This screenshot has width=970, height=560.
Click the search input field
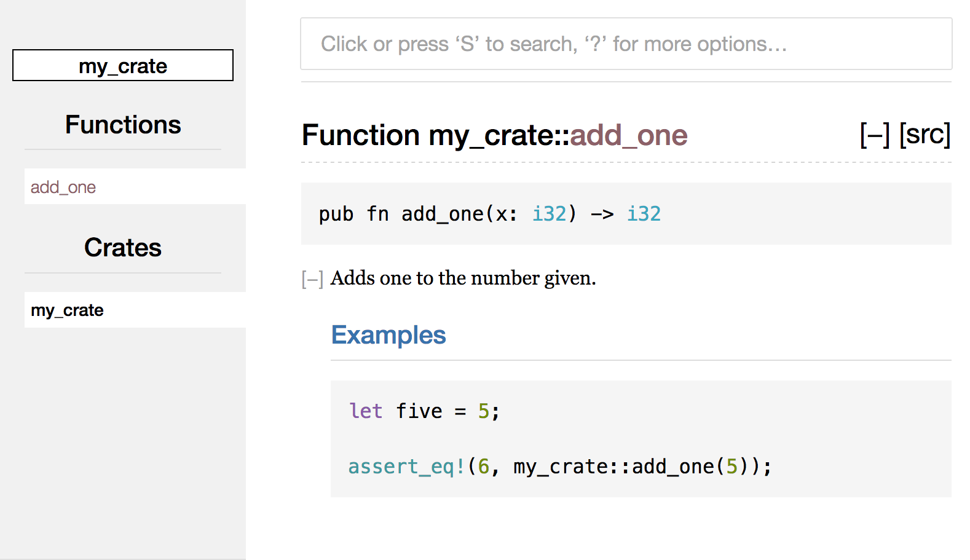coord(626,44)
